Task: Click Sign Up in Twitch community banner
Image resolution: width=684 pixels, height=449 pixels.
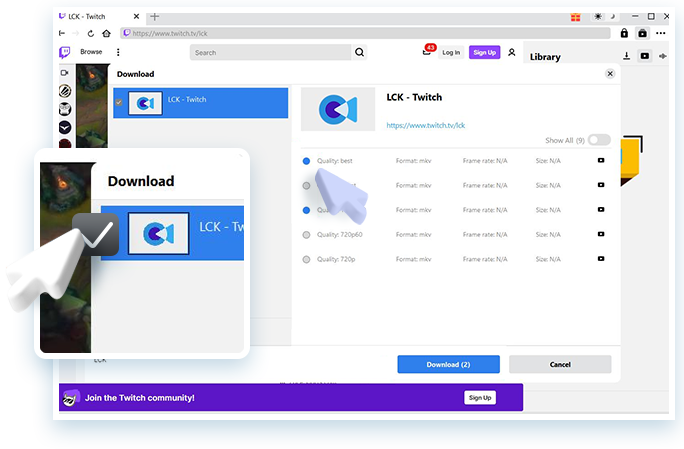Action: pyautogui.click(x=480, y=398)
